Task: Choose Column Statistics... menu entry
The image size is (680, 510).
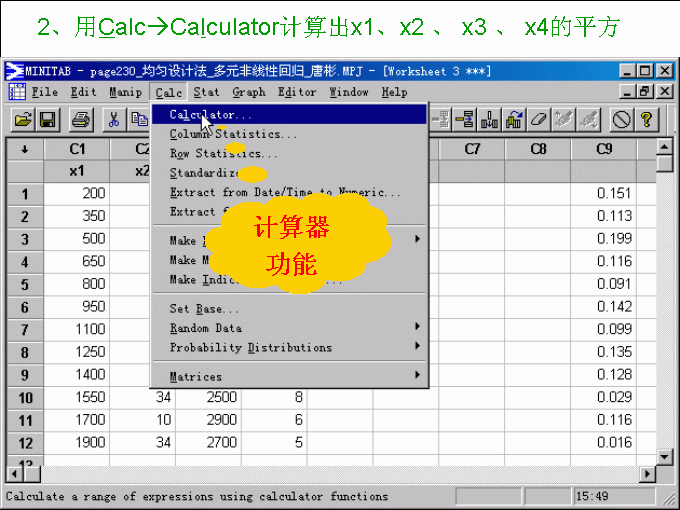Action: point(232,134)
